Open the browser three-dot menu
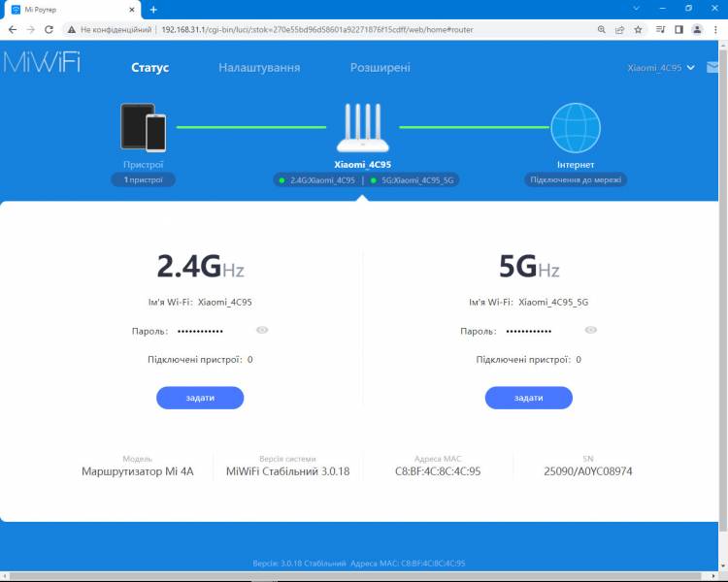 pos(715,30)
